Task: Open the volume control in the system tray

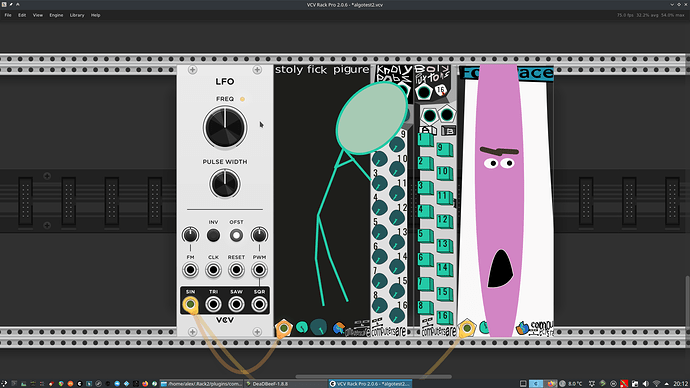Action: pyautogui.click(x=646, y=384)
